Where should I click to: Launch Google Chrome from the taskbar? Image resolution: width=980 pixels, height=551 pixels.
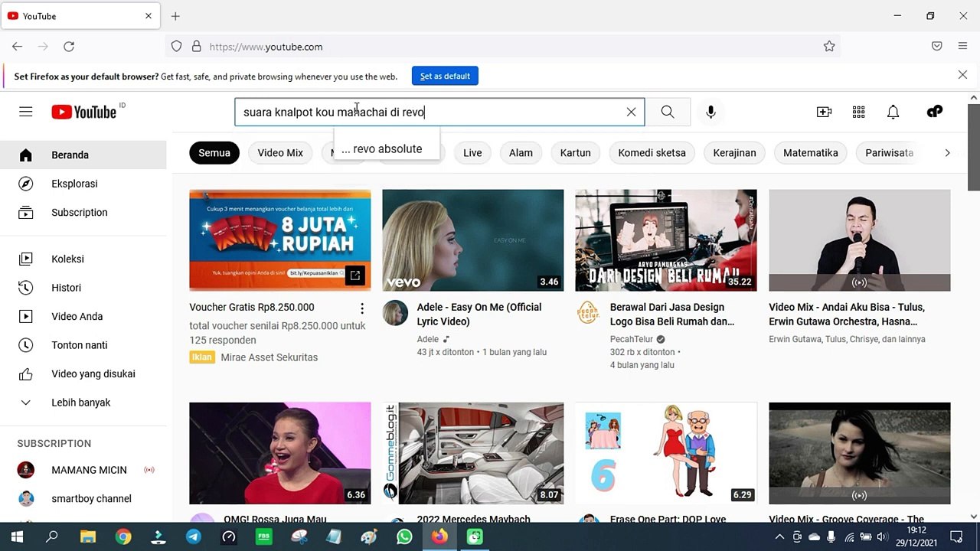(x=123, y=536)
